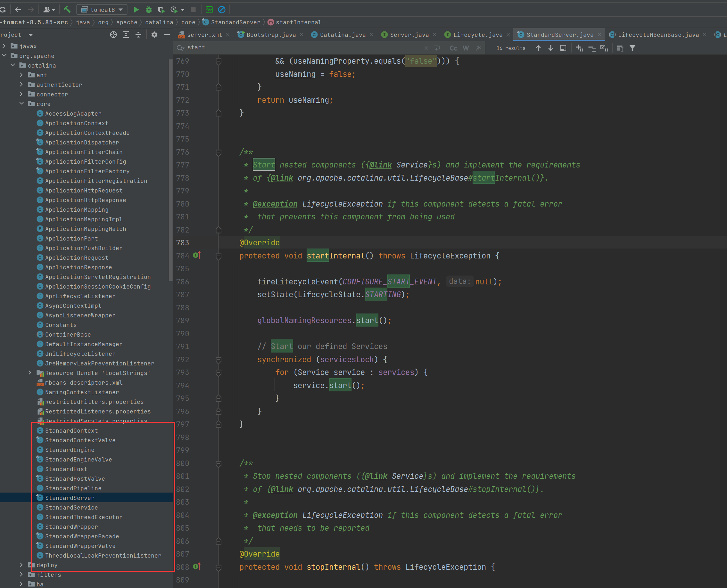
Task: Collapse the catalina package
Action: pyautogui.click(x=13, y=65)
